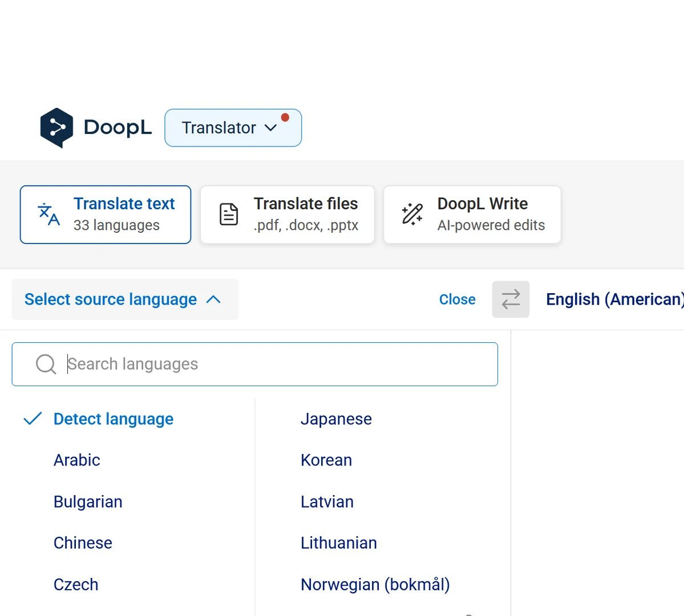Collapse the Select source language dropdown
This screenshot has width=684, height=616.
(x=124, y=299)
